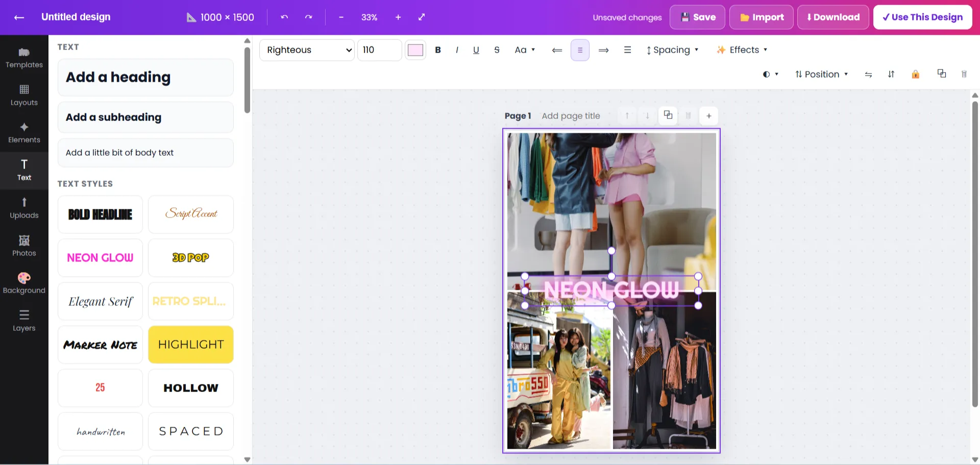Viewport: 980px width, 465px height.
Task: Flip the element horizontally
Action: (x=868, y=75)
